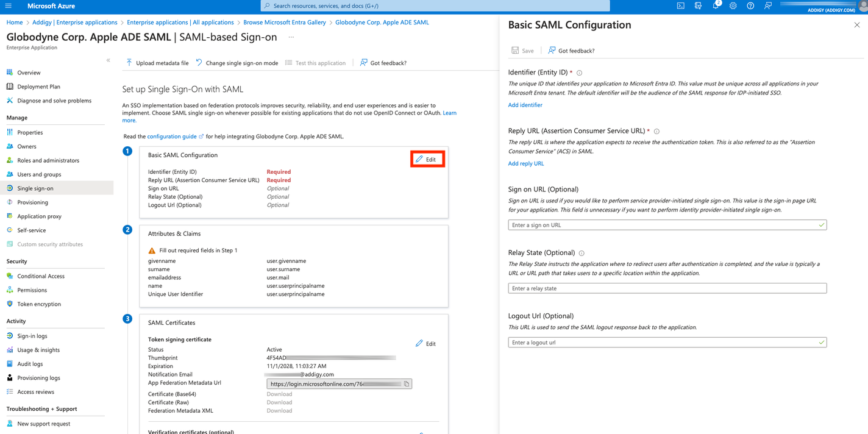Open the more options ellipsis beside the page title

coord(291,37)
